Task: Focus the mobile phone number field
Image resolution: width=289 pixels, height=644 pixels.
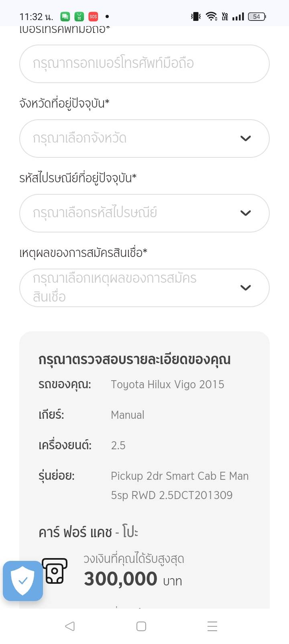Action: click(144, 64)
